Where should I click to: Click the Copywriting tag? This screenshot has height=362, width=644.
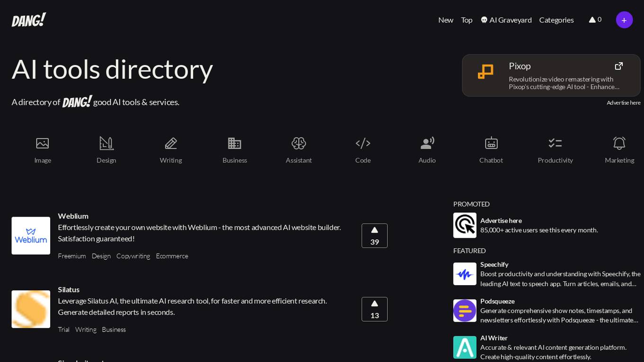pos(133,256)
